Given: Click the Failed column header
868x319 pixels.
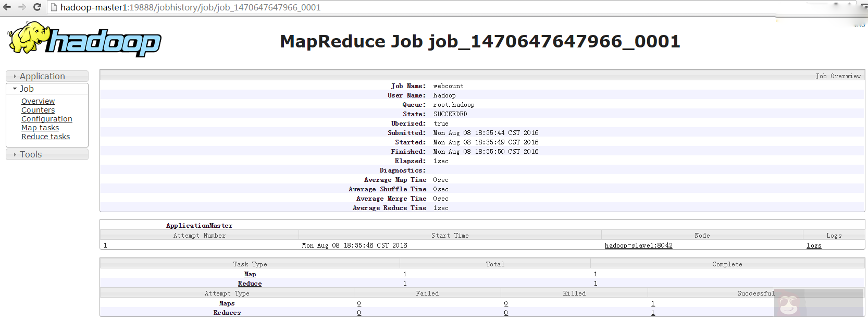Looking at the screenshot, I should click(x=427, y=293).
